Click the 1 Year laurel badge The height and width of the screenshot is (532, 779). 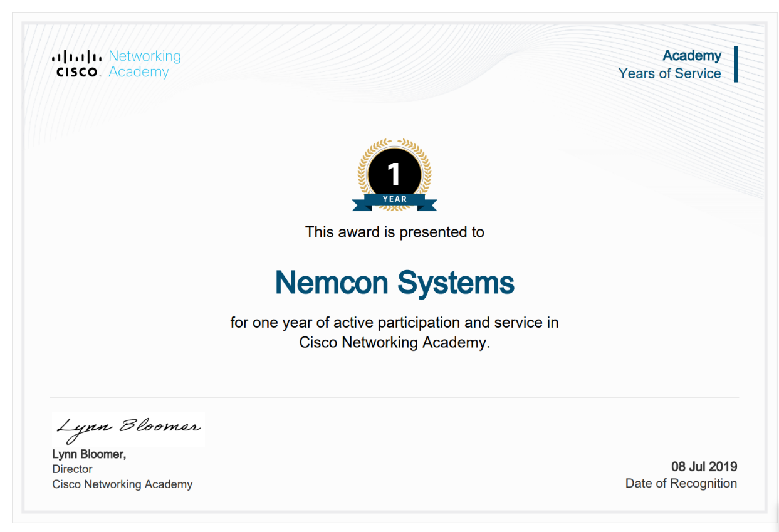(x=394, y=175)
